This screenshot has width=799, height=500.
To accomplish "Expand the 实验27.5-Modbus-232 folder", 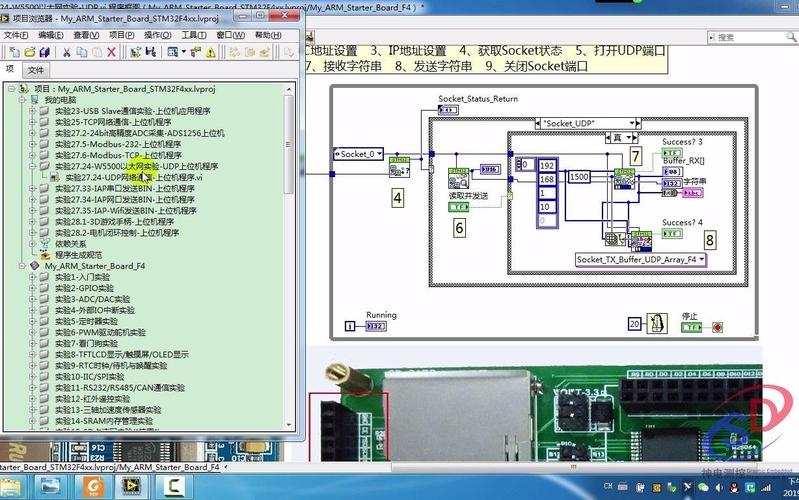I will point(32,144).
